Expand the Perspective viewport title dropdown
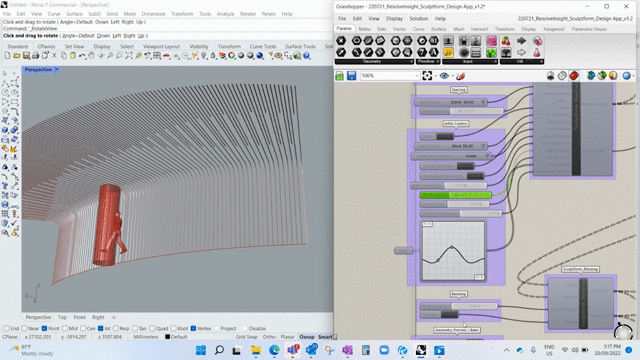Screen dimensions: 640x360 57,70
